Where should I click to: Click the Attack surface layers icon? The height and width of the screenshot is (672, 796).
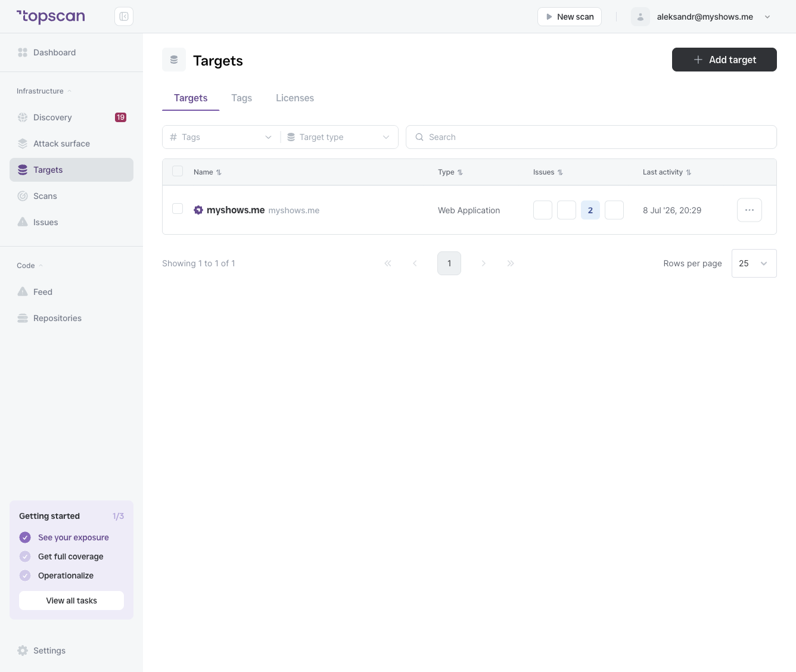23,144
